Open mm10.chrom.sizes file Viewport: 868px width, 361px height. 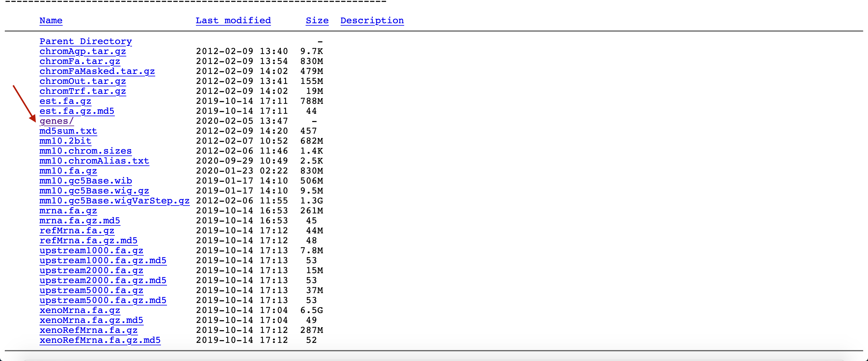[85, 151]
